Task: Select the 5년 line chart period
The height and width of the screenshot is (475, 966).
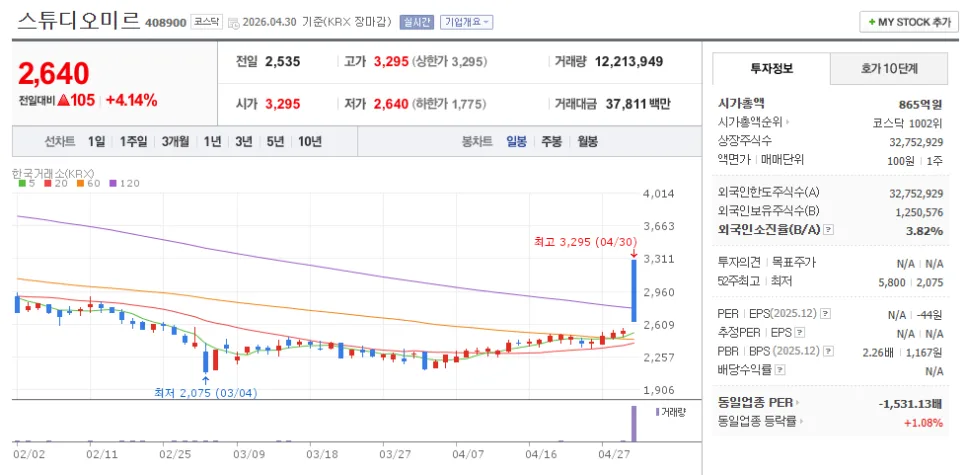Action: [275, 141]
